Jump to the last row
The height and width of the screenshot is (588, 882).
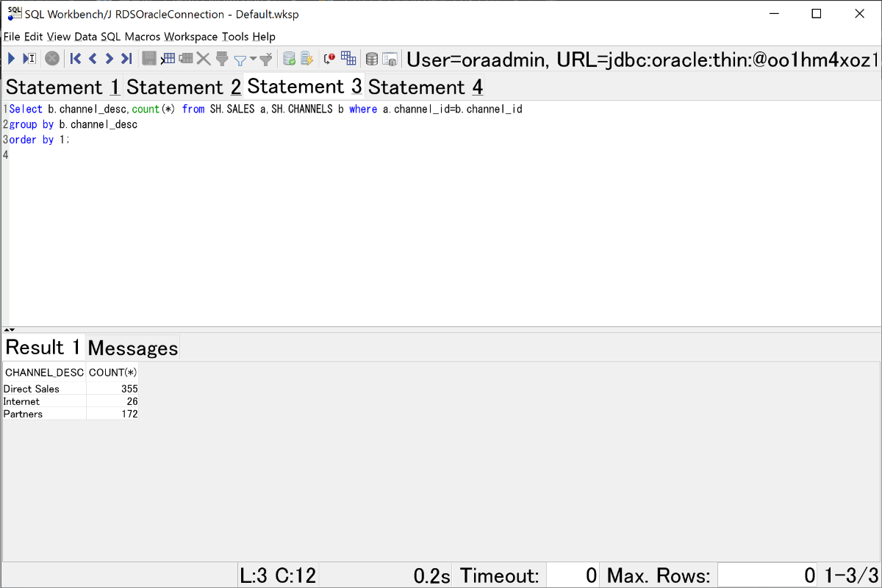(x=126, y=59)
